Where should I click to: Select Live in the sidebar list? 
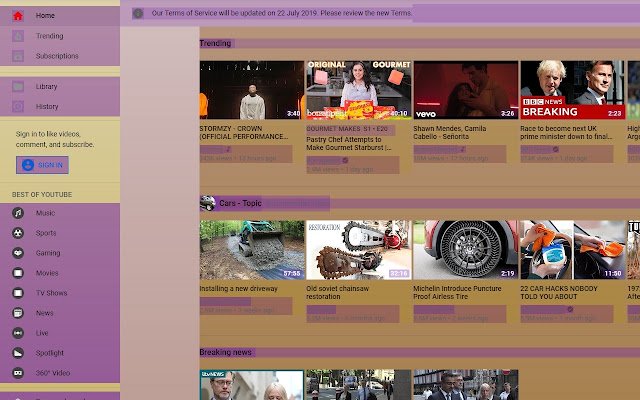[x=60, y=333]
